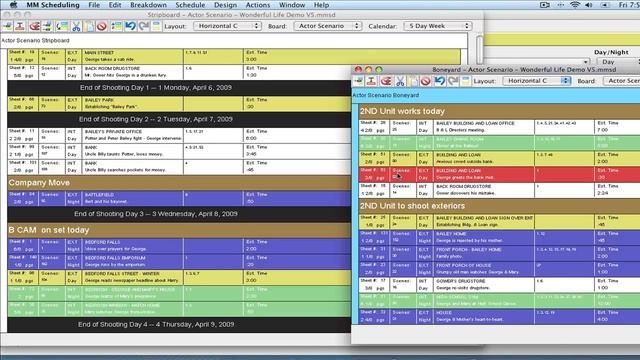Click the leftmost add-strip icon in Stripboard toolbar
Image resolution: width=640 pixels, height=360 pixels.
7,27
